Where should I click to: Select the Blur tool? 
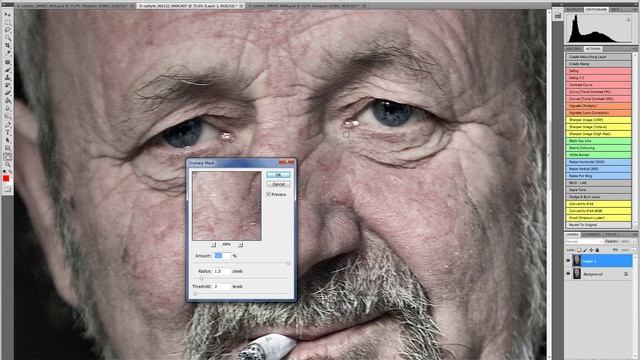tap(7, 109)
